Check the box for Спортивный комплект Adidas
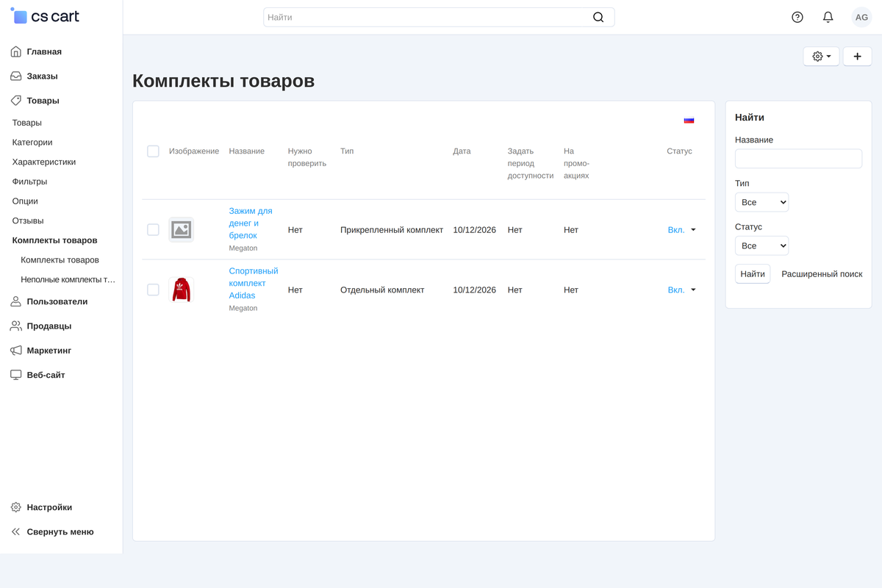 pos(153,290)
